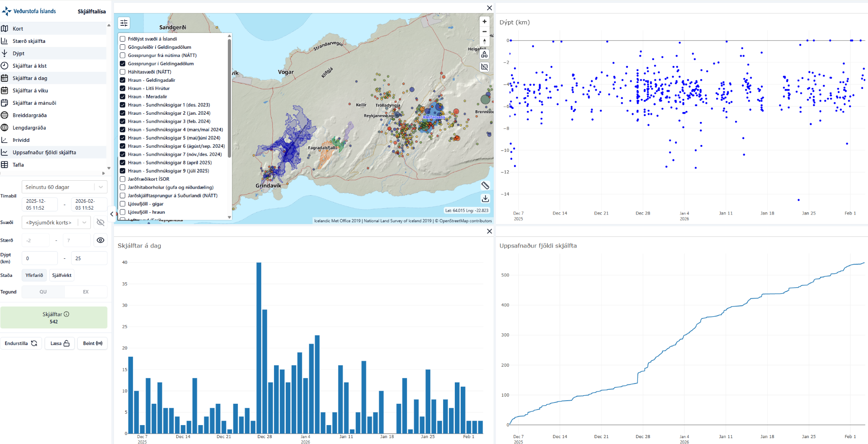Open the Seinustu 60 dagar dropdown
Screen dimensions: 868x444
[x=64, y=187]
